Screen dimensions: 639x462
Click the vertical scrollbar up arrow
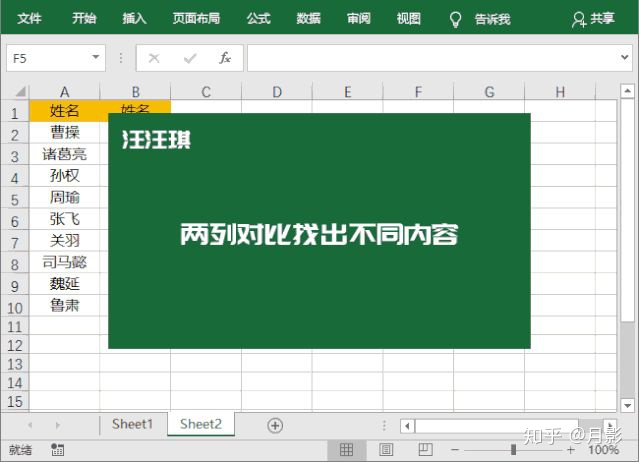(628, 91)
